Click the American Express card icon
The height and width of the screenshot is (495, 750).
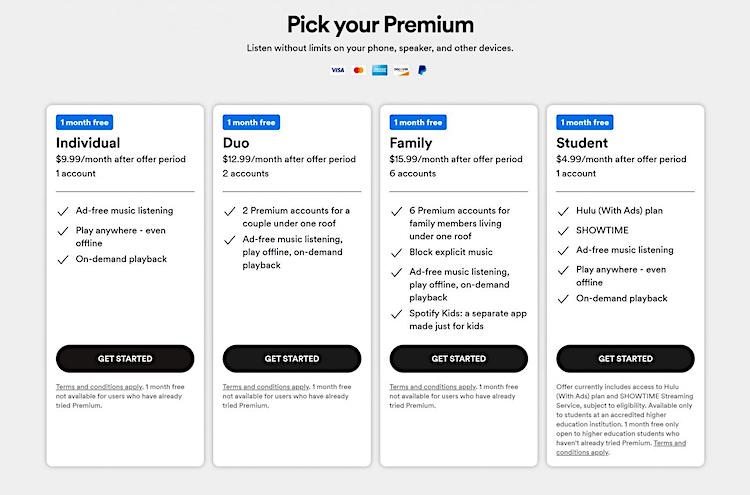click(380, 70)
